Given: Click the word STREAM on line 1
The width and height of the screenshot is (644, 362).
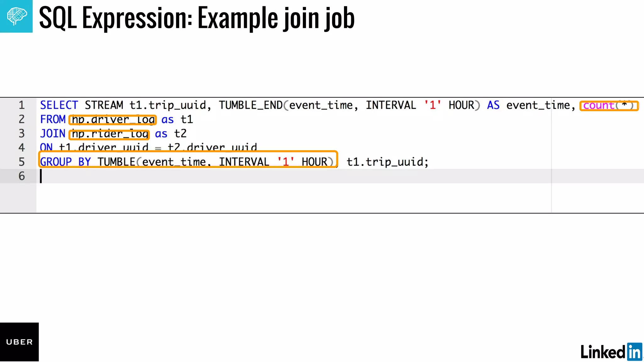Looking at the screenshot, I should [x=104, y=105].
